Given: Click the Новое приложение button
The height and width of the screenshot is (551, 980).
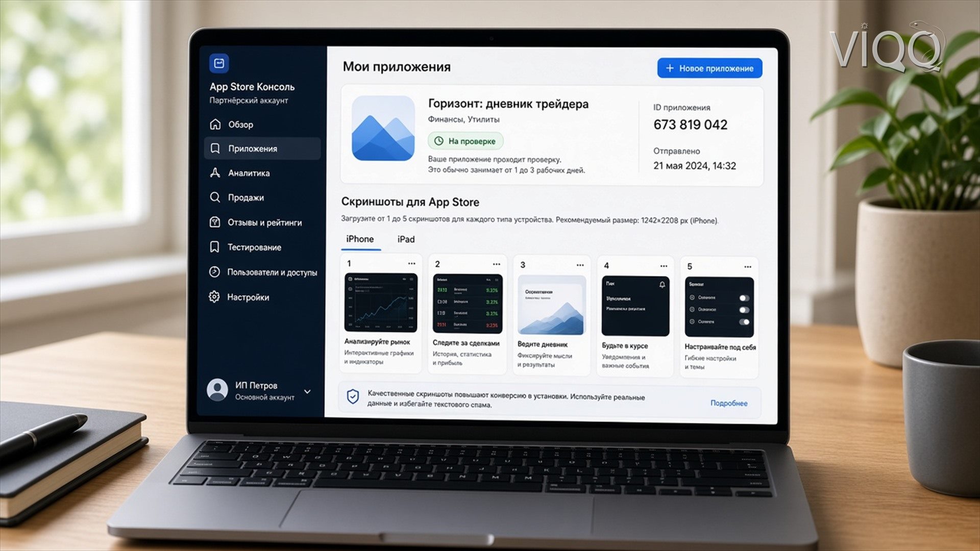Looking at the screenshot, I should click(x=709, y=68).
